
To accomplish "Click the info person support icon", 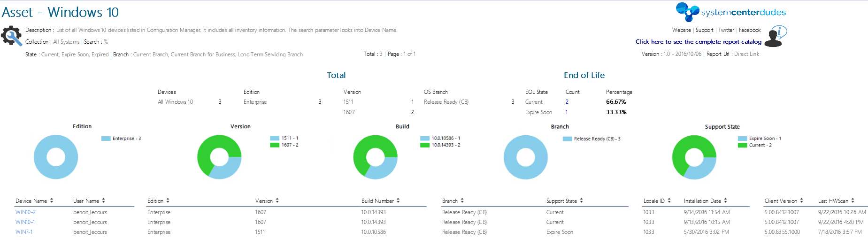I will pyautogui.click(x=776, y=36).
